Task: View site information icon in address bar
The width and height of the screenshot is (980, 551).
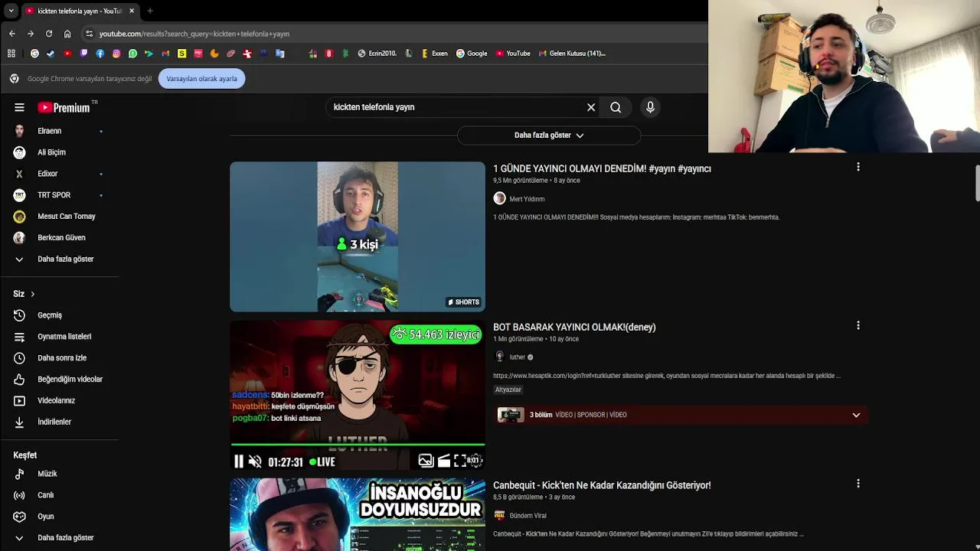Action: 90,34
